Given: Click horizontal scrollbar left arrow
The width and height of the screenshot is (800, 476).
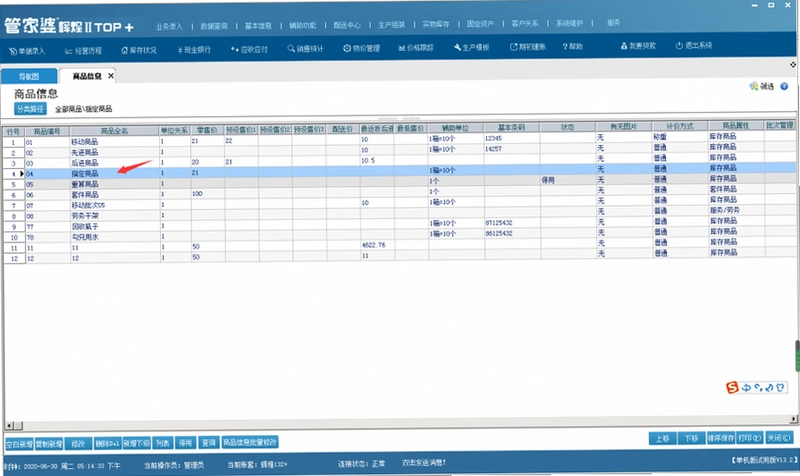Looking at the screenshot, I should pos(9,425).
